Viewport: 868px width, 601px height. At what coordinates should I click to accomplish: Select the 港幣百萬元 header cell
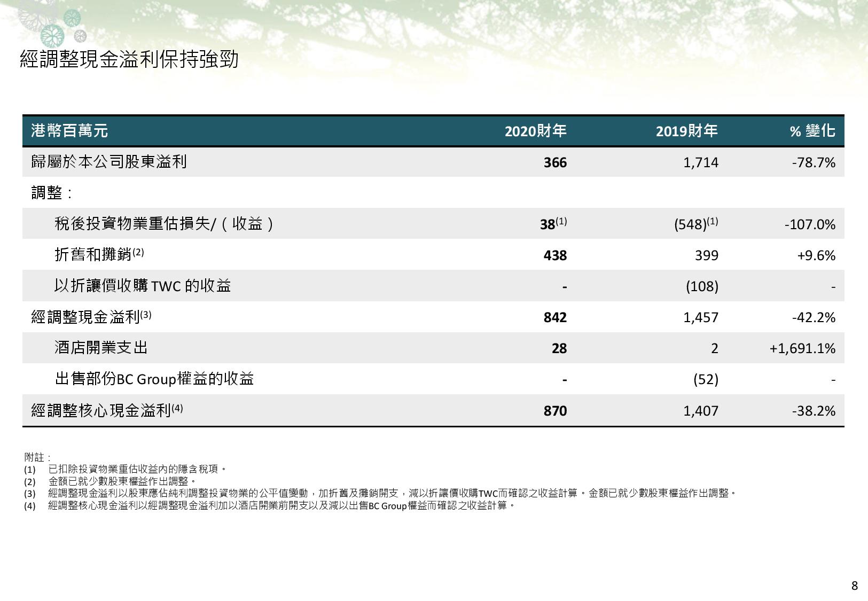click(69, 131)
